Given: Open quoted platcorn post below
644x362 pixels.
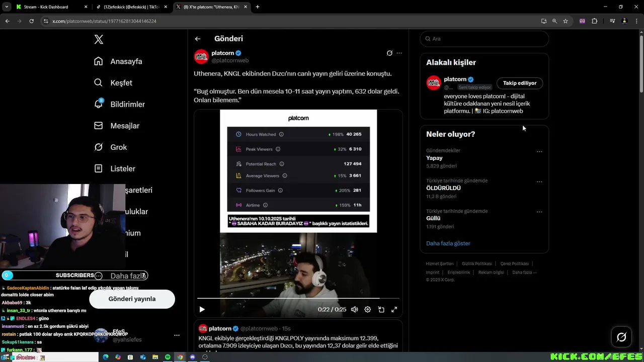Looking at the screenshot, I should pos(298,336).
